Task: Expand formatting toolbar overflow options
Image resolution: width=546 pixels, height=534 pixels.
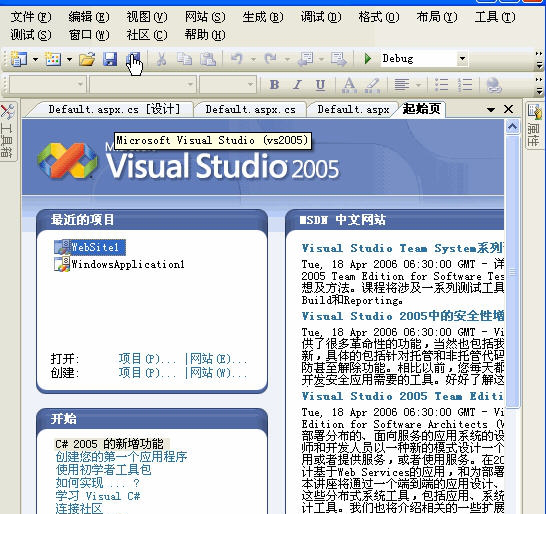Action: pos(539,86)
